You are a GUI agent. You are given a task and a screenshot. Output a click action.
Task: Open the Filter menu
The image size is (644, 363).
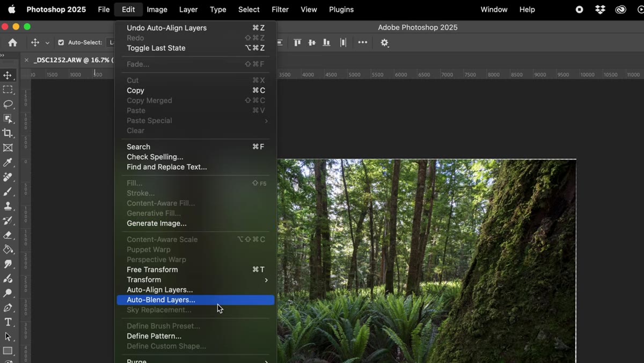point(280,9)
